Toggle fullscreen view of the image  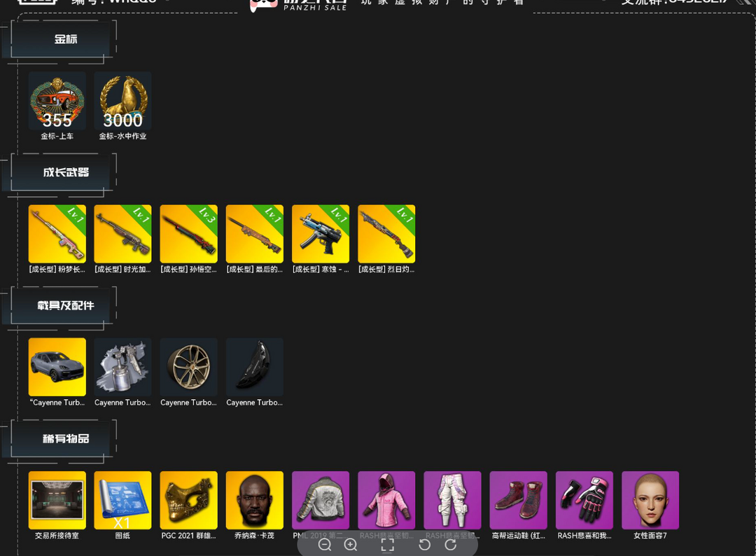point(388,544)
